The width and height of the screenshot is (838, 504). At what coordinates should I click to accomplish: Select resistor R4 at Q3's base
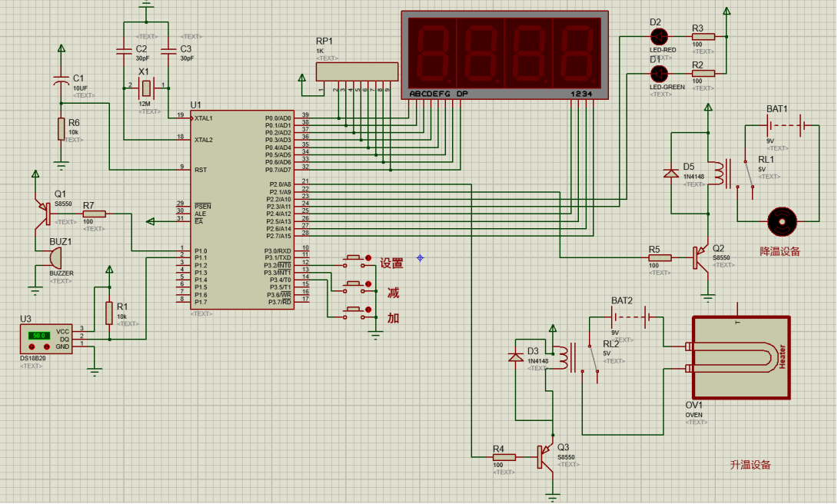504,457
